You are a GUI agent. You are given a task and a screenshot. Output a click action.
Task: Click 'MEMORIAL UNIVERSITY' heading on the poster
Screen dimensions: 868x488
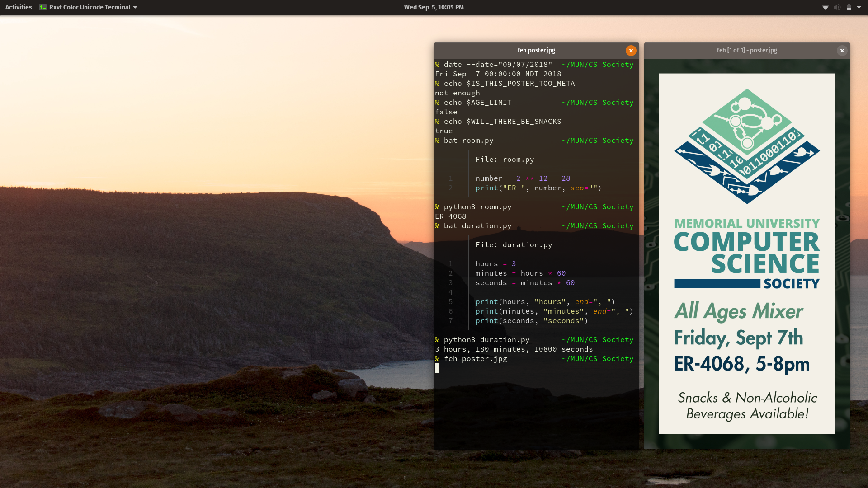point(747,224)
